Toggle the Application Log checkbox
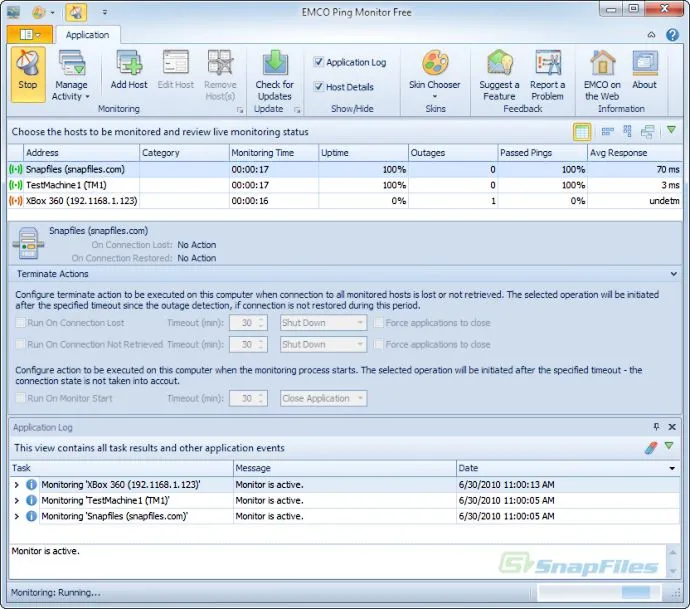690x609 pixels. 319,62
